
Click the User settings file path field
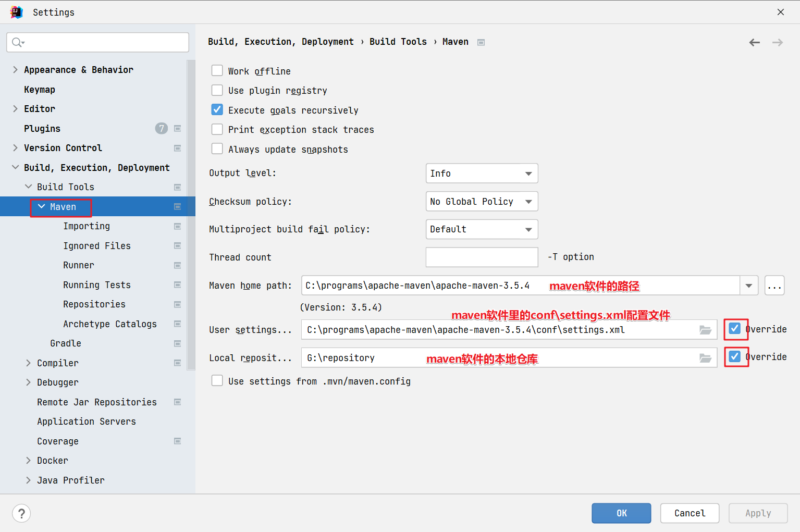pos(509,330)
